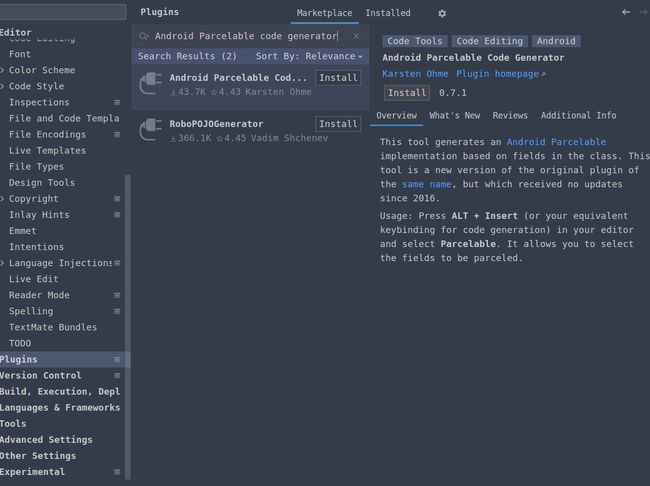Select Inspections in settings tree
Viewport: 650px width, 486px height.
coord(39,102)
